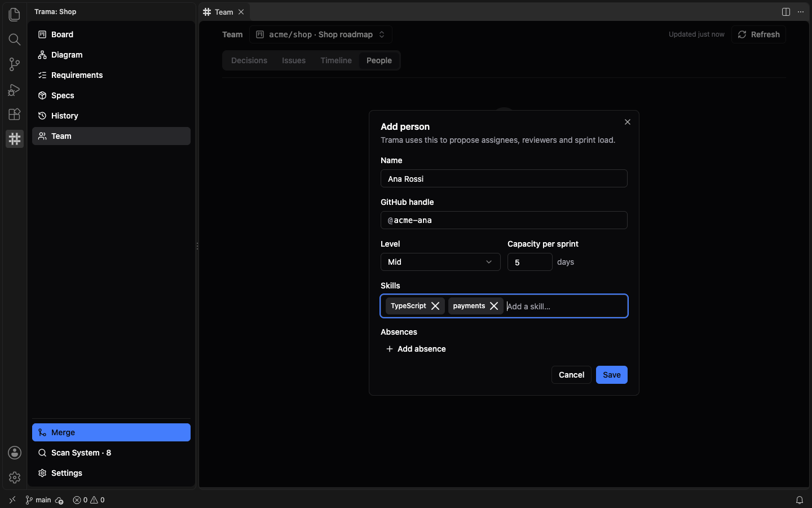Open the Level dropdown showing Mid
This screenshot has width=812, height=508.
coord(440,262)
